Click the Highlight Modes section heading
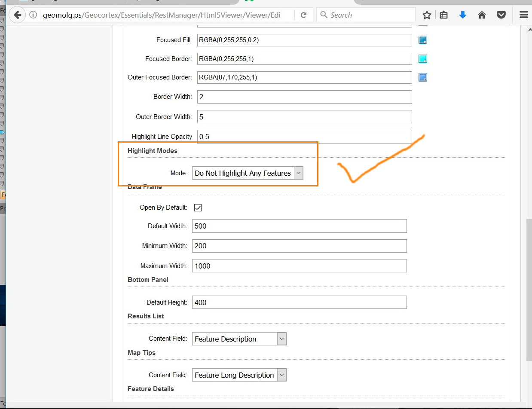532x409 pixels. pos(153,151)
